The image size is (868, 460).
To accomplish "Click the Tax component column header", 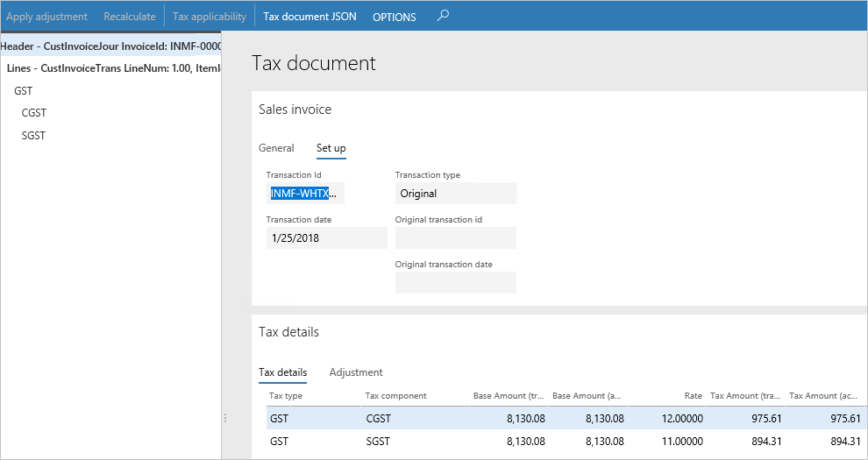I will click(x=395, y=396).
